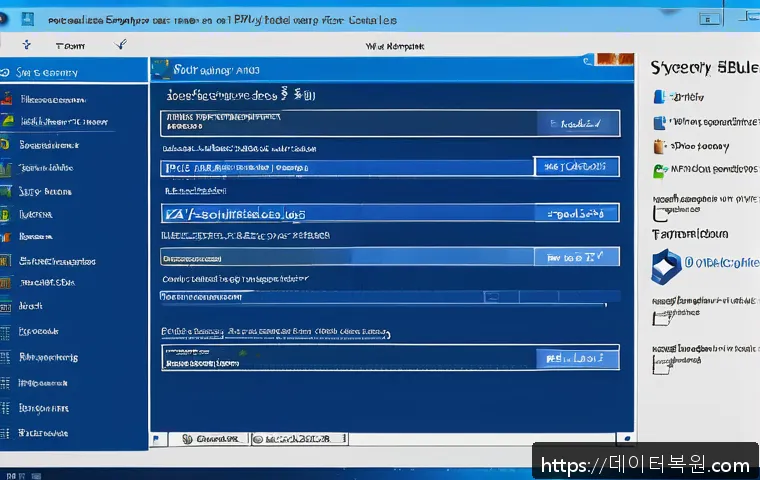This screenshot has width=760, height=480.
Task: Click the slider handle under the fifth row
Action: (605, 305)
